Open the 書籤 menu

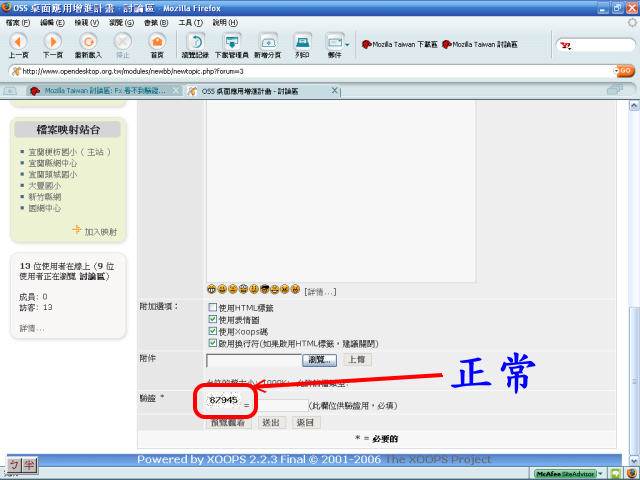click(156, 23)
